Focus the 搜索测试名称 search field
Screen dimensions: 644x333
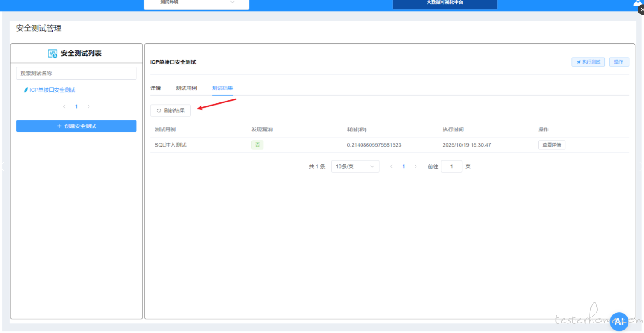point(76,73)
